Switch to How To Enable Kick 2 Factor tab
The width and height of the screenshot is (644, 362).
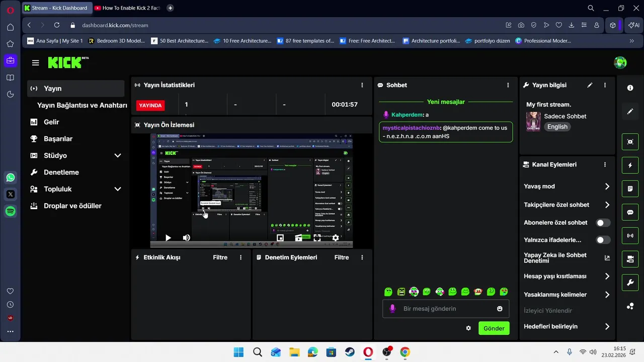(x=127, y=8)
